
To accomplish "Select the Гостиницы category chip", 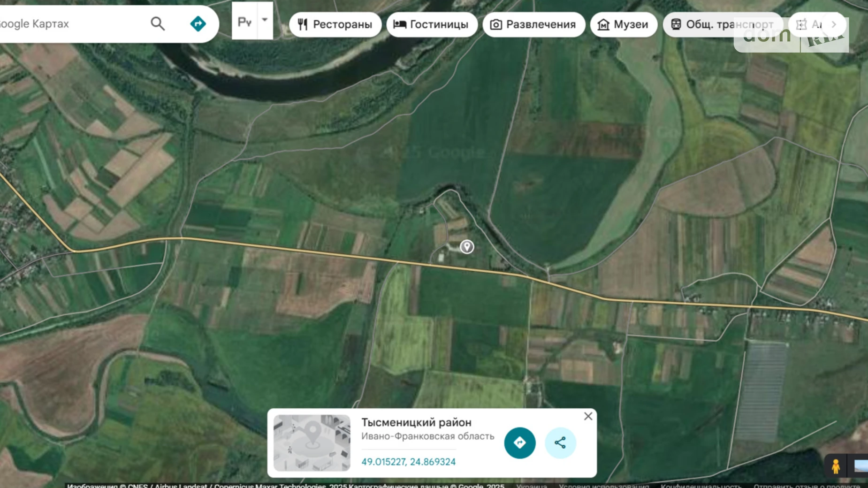I will [432, 24].
